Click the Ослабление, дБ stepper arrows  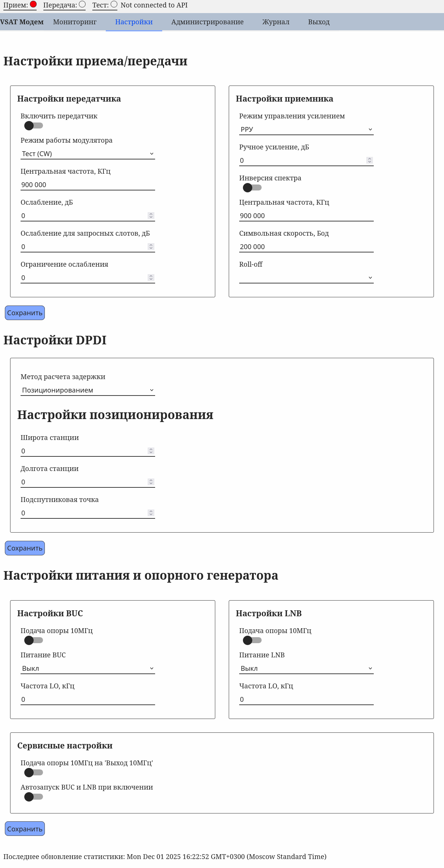click(x=151, y=216)
